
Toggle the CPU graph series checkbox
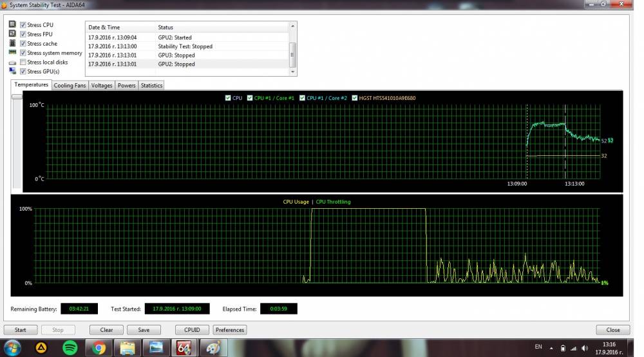coord(228,98)
